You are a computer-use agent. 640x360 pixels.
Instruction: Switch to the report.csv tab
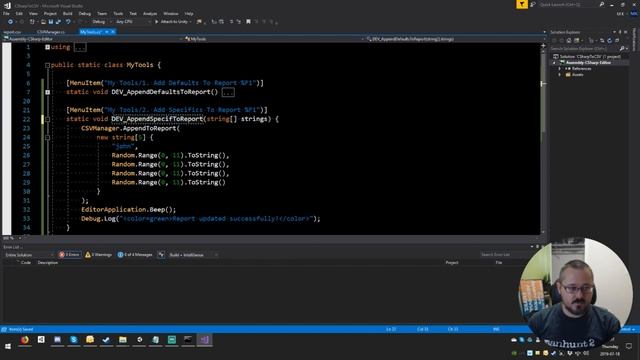pos(12,32)
